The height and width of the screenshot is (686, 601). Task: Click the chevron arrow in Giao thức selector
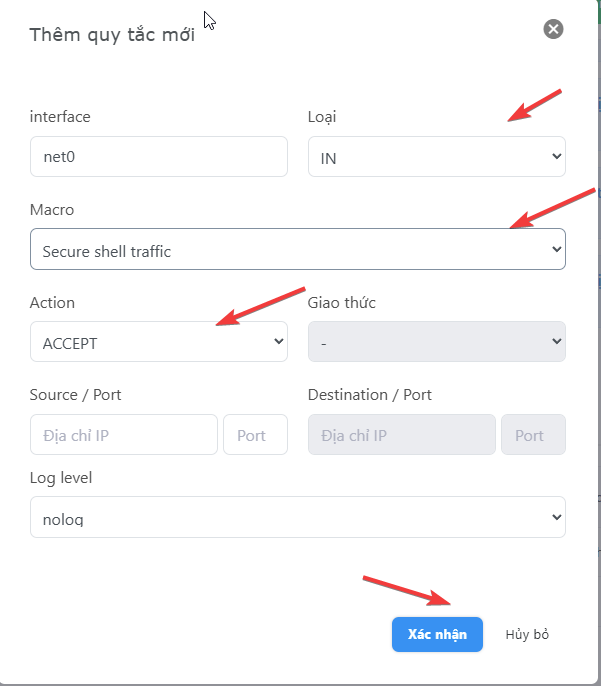pyautogui.click(x=556, y=341)
